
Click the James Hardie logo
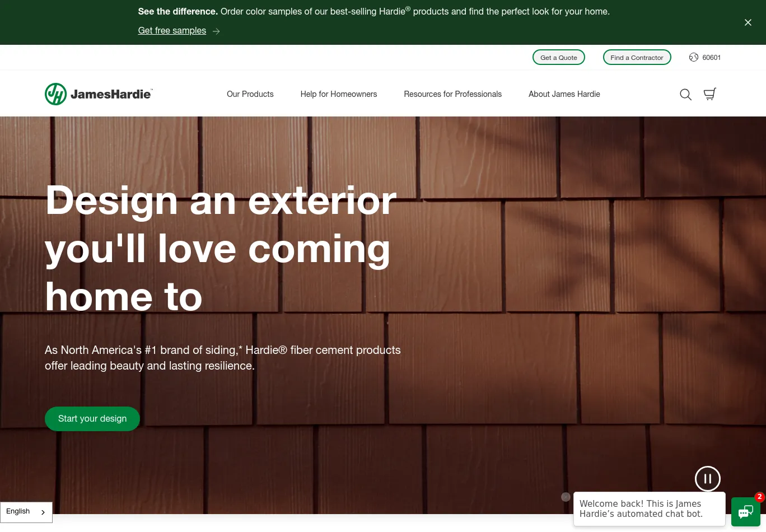99,94
